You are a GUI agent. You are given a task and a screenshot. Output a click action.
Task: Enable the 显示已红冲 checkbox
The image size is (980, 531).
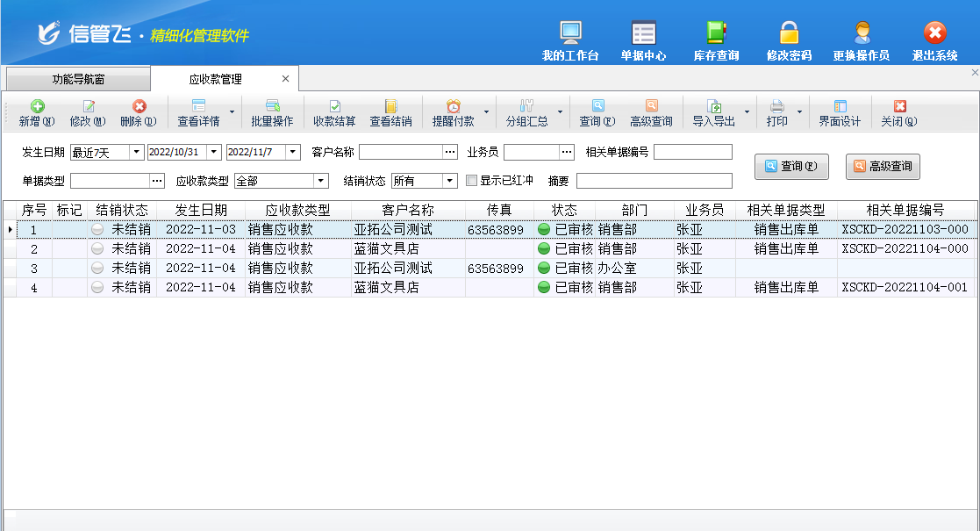(472, 181)
